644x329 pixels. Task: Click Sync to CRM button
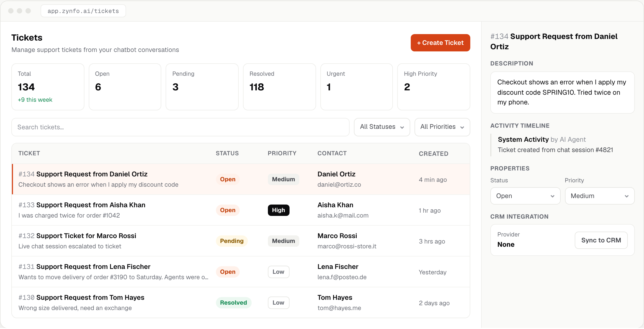pos(601,240)
